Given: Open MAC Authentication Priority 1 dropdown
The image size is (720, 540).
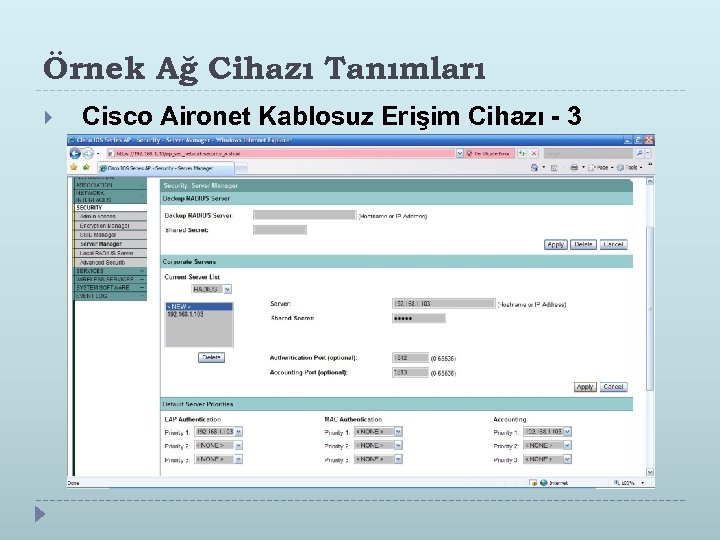Looking at the screenshot, I should [378, 432].
